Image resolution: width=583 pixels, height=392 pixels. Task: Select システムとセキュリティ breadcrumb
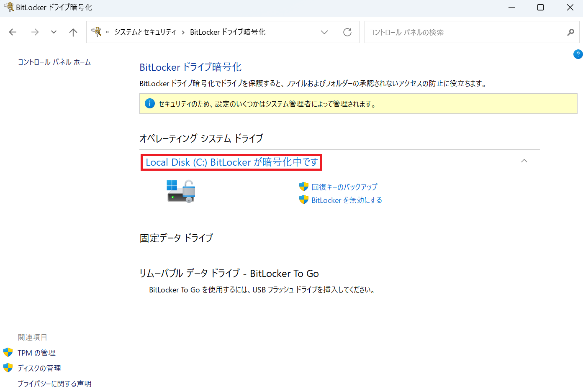coord(145,32)
